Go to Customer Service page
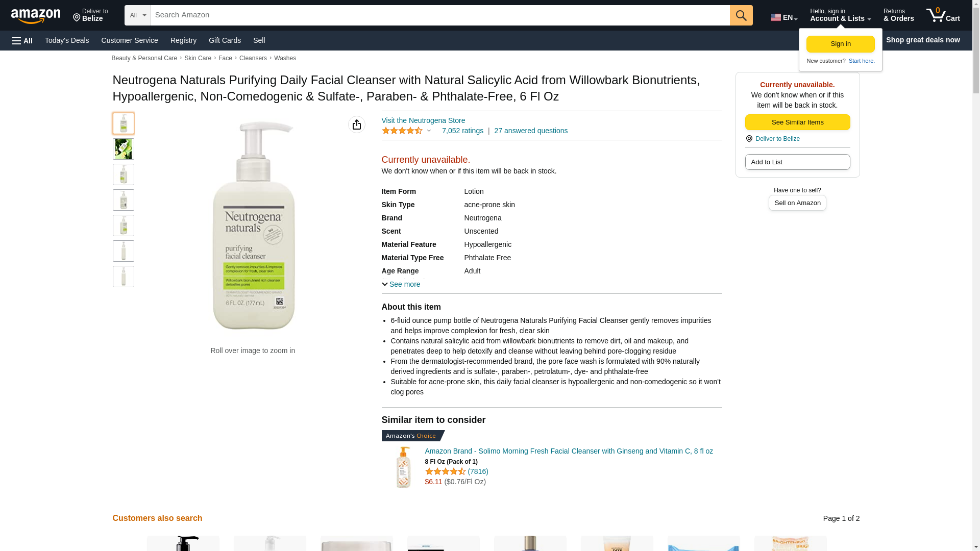Viewport: 980px width, 551px height. coord(130,40)
